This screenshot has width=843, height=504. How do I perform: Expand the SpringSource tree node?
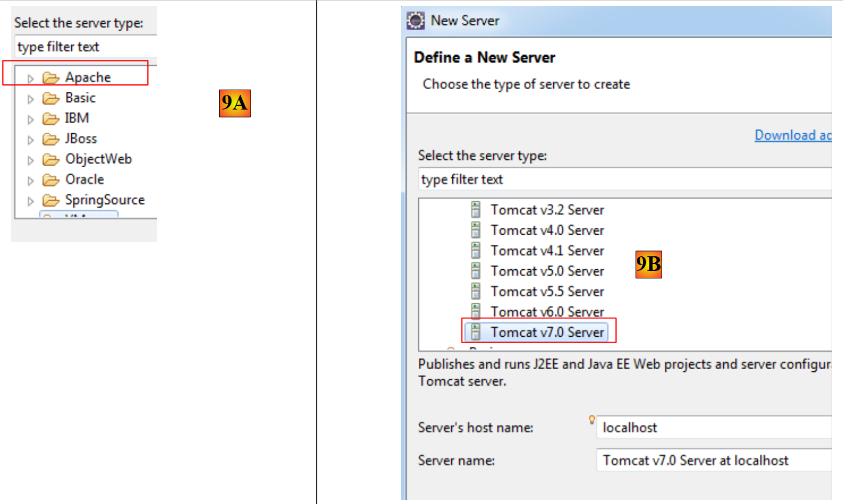[x=31, y=201]
